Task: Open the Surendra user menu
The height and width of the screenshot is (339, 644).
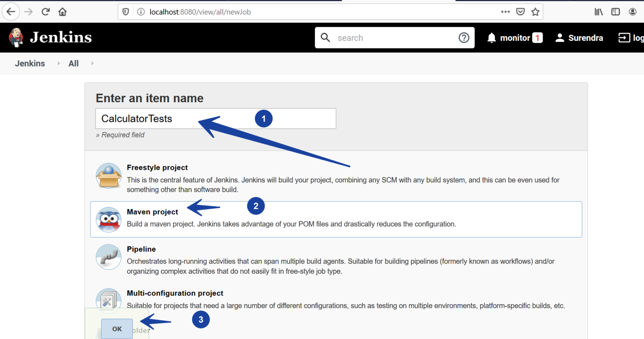Action: 579,38
